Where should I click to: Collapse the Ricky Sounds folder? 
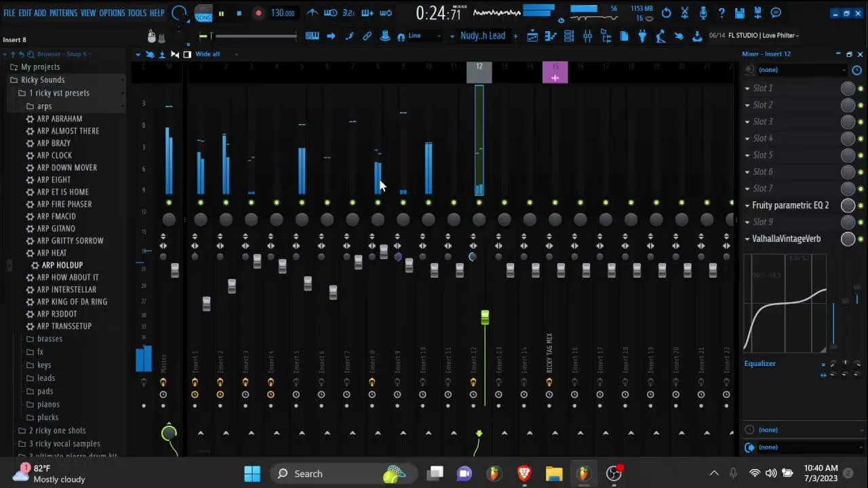pyautogui.click(x=43, y=80)
